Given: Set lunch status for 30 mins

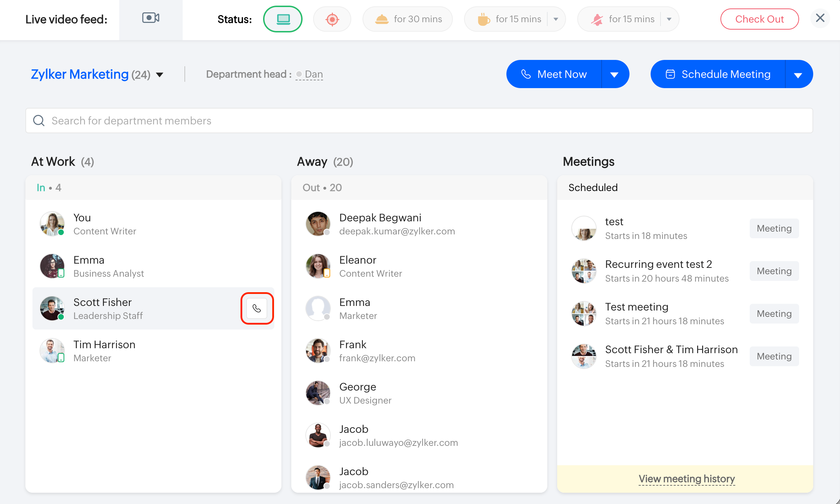Looking at the screenshot, I should (408, 19).
